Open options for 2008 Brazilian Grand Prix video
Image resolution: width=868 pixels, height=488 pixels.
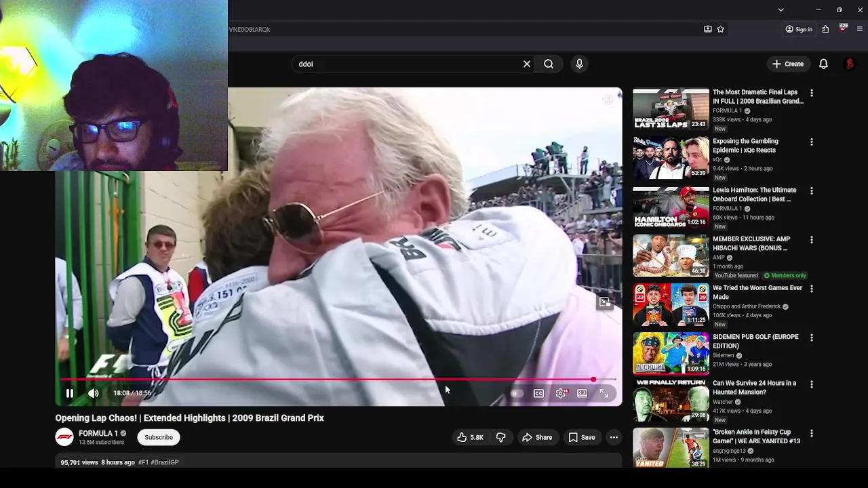(x=811, y=93)
